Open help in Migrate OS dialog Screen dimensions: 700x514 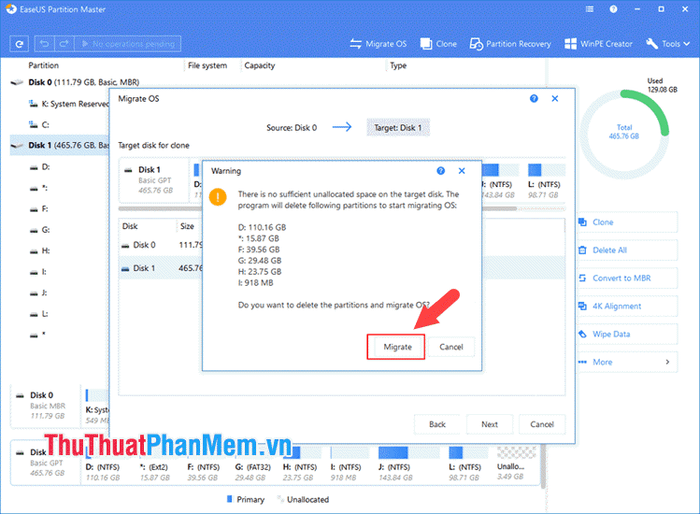(534, 99)
